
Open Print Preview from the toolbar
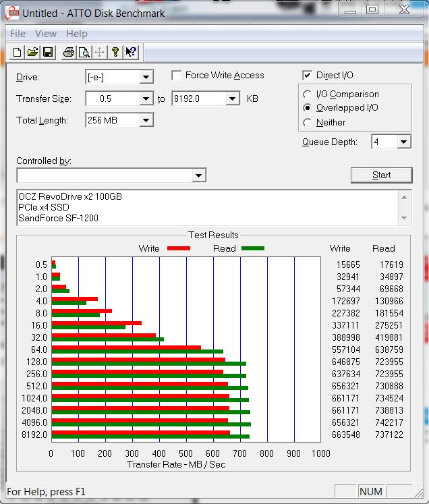(84, 53)
